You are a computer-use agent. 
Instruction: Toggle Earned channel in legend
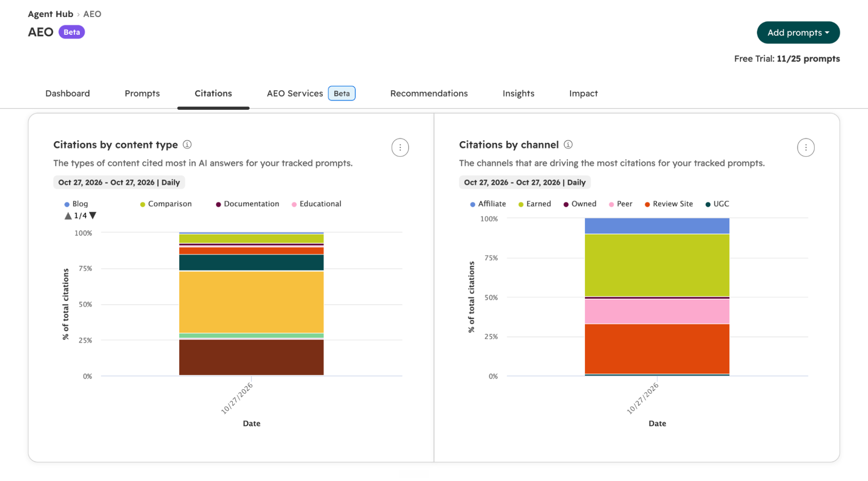click(535, 204)
